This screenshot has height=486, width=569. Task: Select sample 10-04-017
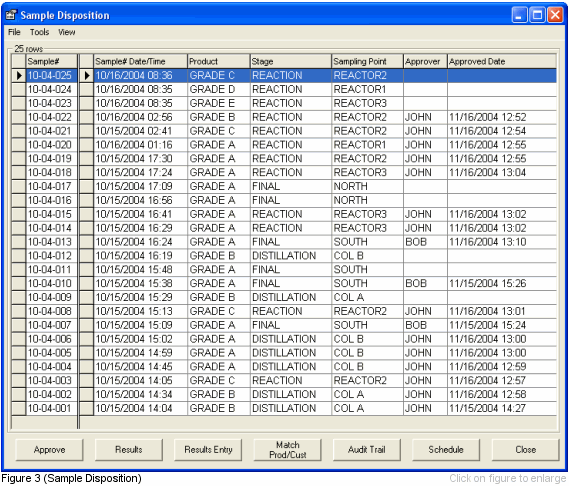tap(52, 186)
